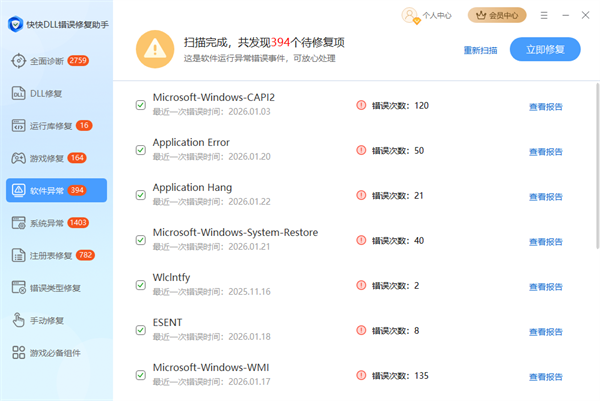
Task: Click the 立即修复 button
Action: coord(544,49)
